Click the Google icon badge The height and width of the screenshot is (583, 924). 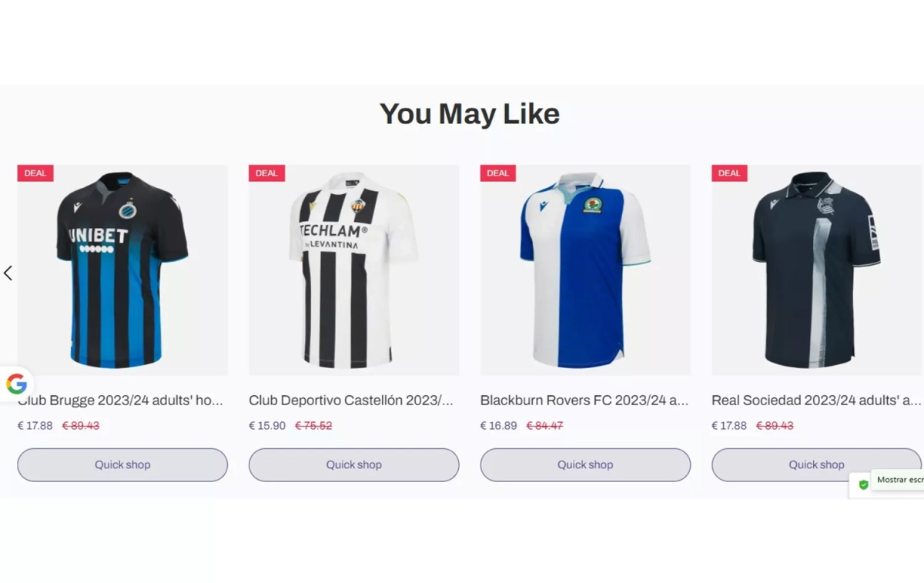[x=16, y=384]
